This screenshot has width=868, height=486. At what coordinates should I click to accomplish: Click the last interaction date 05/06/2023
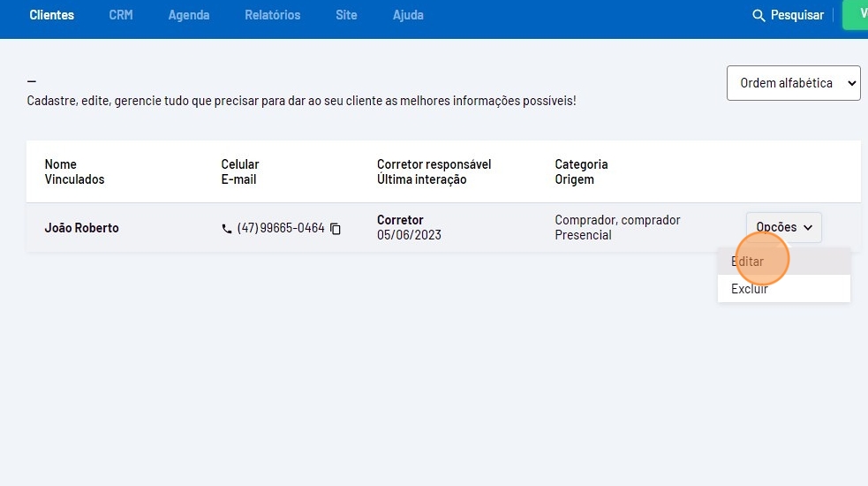click(409, 235)
